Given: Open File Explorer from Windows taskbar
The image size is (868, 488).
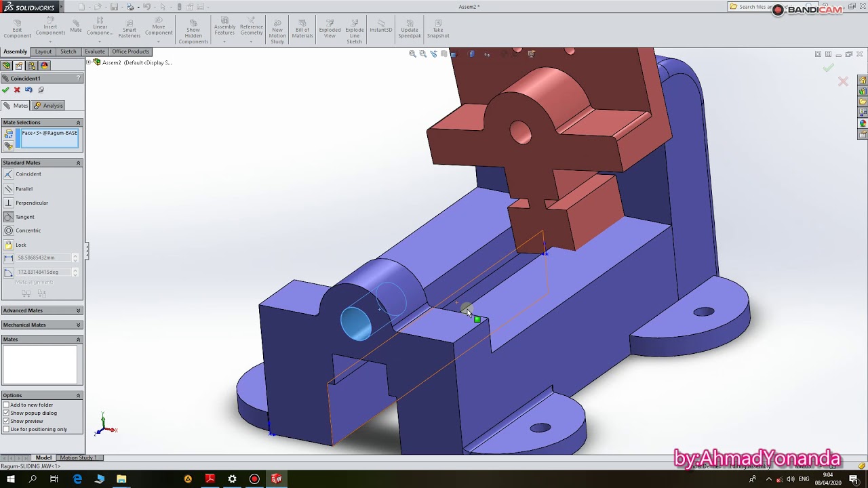Looking at the screenshot, I should coord(121,479).
